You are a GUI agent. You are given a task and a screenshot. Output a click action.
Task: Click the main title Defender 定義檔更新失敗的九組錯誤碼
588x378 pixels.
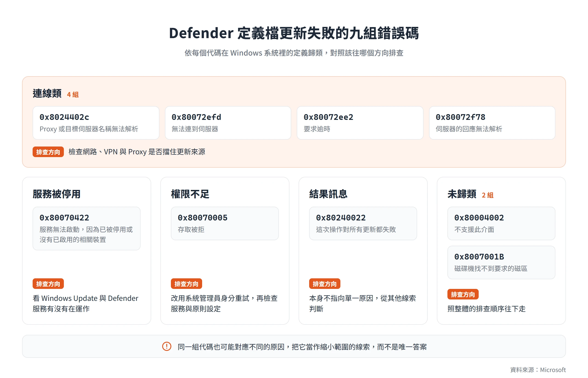click(x=294, y=33)
